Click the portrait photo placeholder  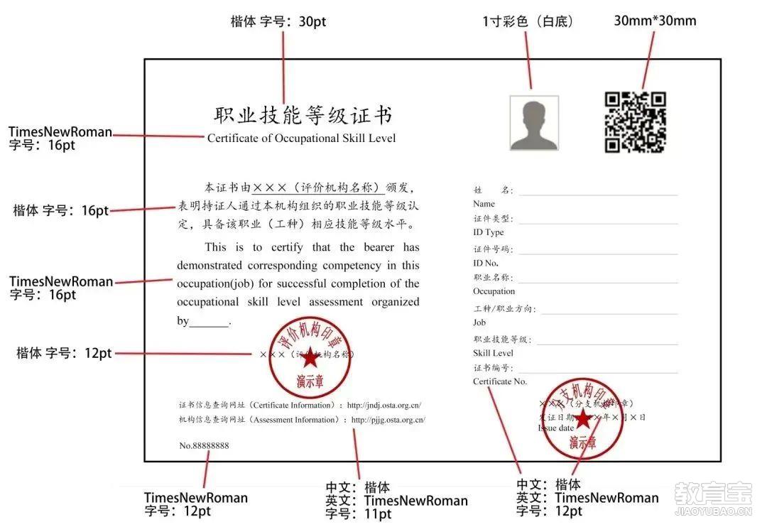(x=534, y=123)
